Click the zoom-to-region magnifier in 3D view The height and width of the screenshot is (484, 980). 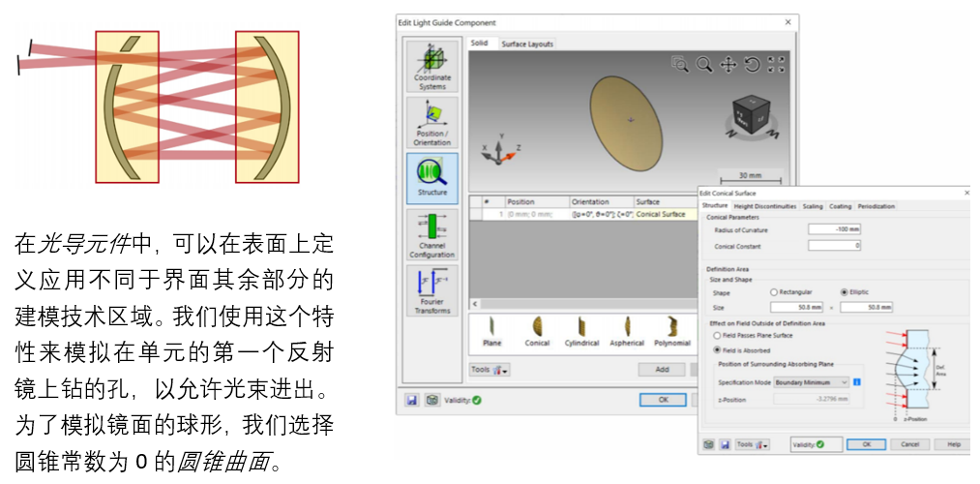point(680,64)
